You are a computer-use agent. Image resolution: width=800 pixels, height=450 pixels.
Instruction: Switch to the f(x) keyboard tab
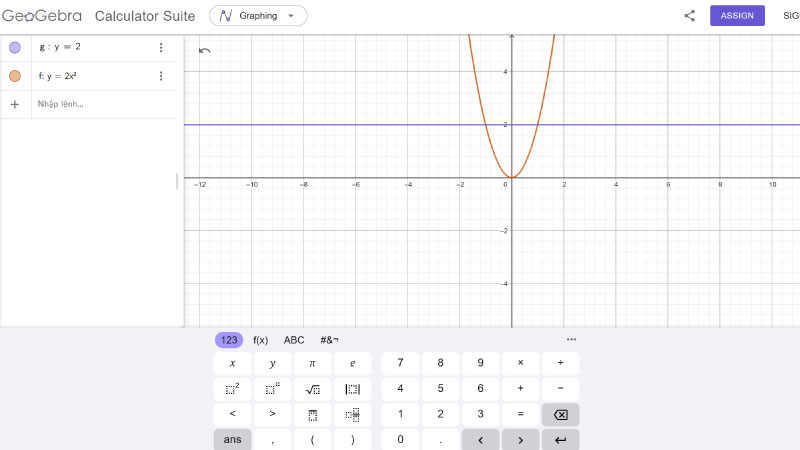tap(261, 340)
